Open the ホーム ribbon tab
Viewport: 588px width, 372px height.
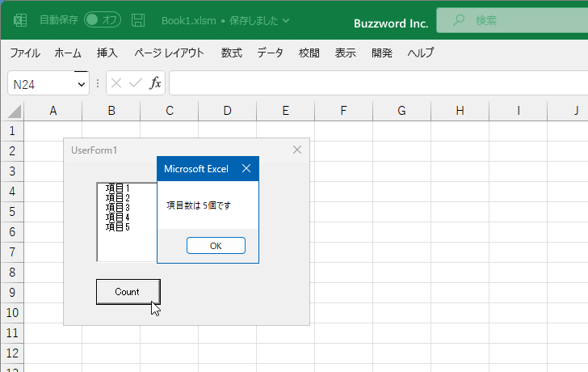(68, 53)
